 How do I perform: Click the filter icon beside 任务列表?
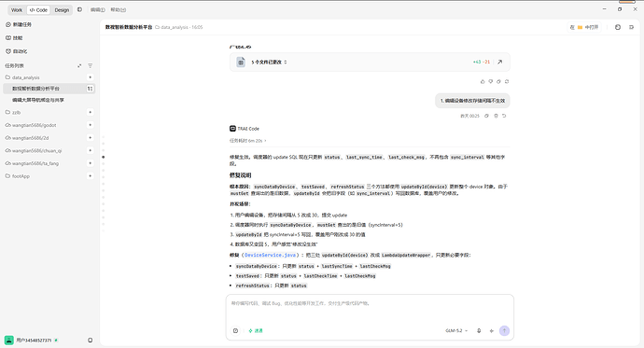pos(90,65)
